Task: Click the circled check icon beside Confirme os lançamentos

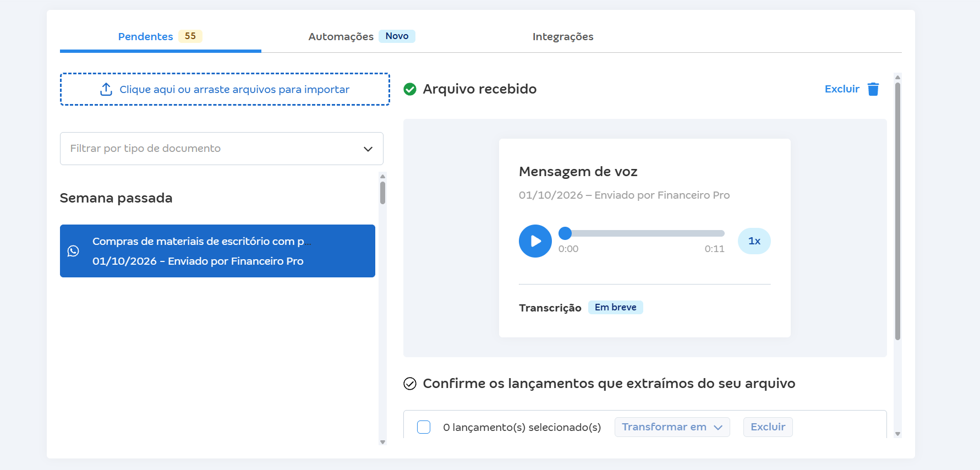Action: [x=410, y=384]
